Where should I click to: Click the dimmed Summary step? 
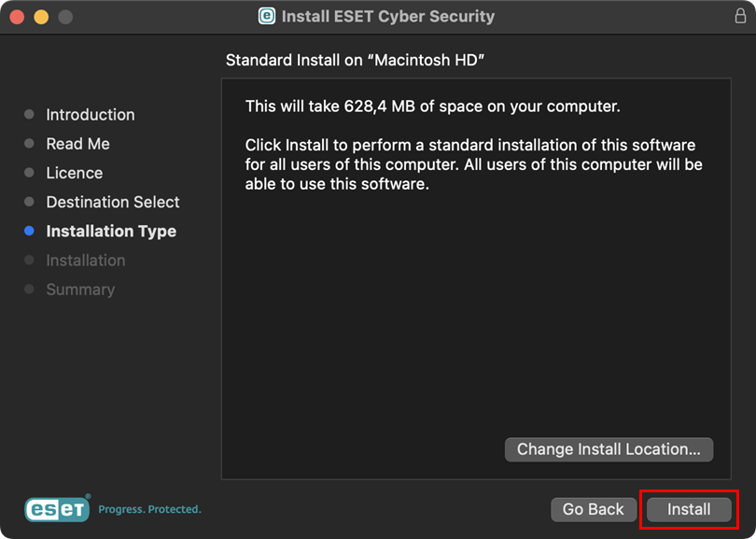pyautogui.click(x=80, y=290)
